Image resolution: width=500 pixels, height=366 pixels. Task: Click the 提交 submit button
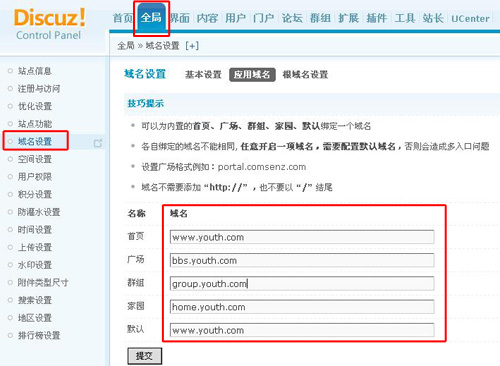(145, 356)
